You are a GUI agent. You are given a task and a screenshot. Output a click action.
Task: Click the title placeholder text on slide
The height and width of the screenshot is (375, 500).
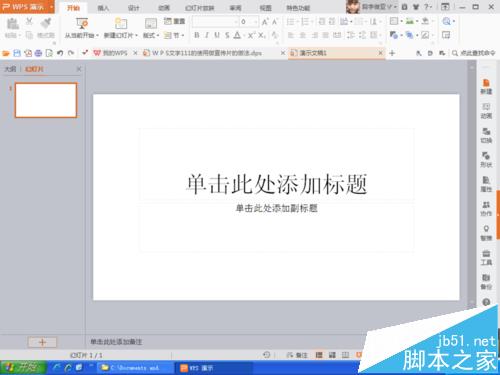[x=276, y=184]
